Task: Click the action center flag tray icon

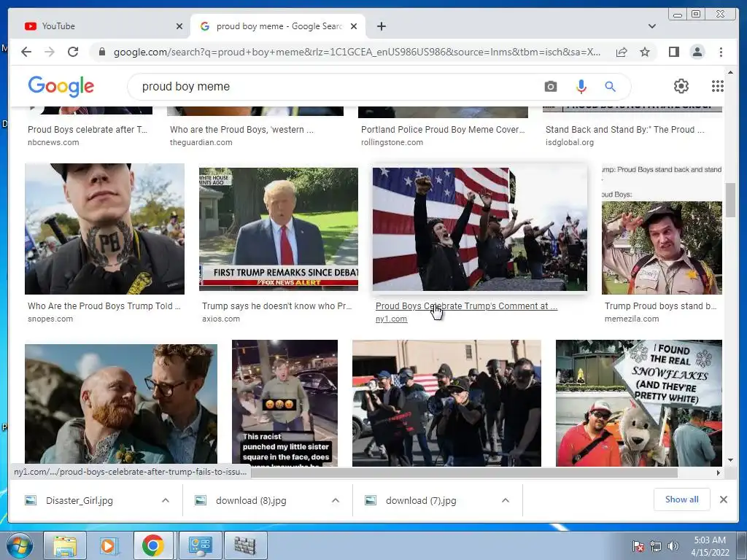Action: point(638,545)
